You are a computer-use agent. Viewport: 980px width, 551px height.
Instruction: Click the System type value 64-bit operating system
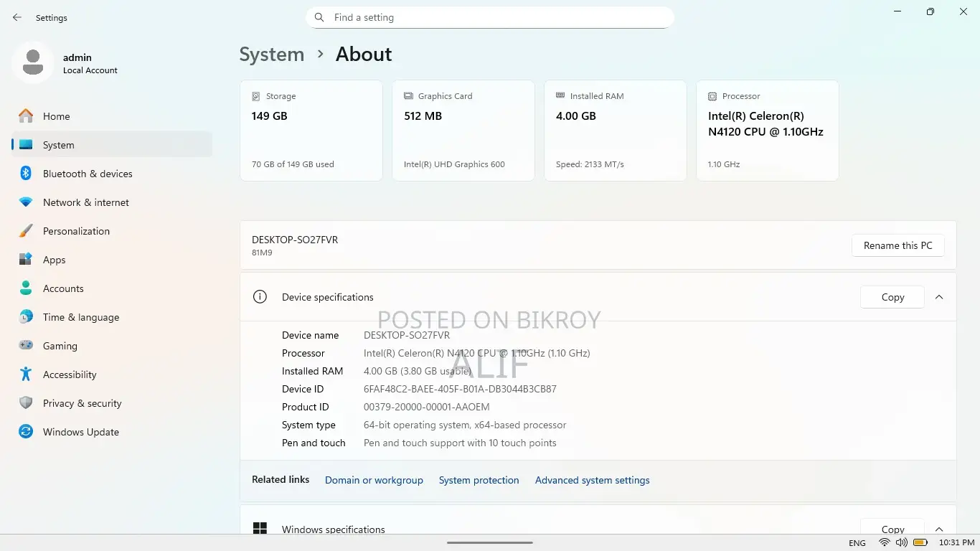pos(465,425)
